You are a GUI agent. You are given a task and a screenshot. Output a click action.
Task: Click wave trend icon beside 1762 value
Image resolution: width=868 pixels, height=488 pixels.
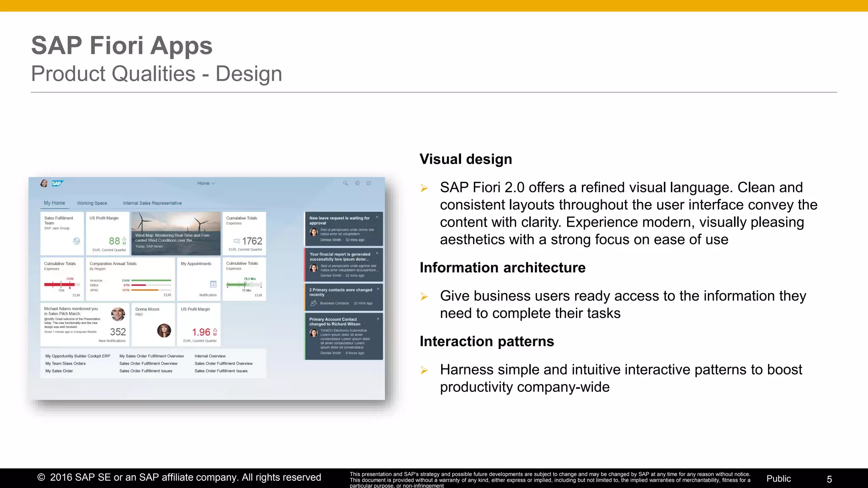(x=236, y=241)
